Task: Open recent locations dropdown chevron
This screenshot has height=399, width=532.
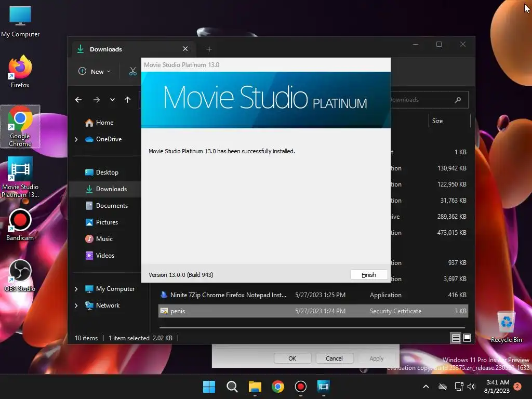Action: (112, 100)
